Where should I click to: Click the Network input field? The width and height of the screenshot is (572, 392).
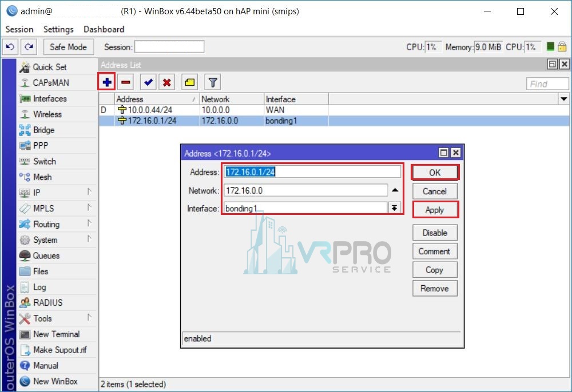[305, 190]
